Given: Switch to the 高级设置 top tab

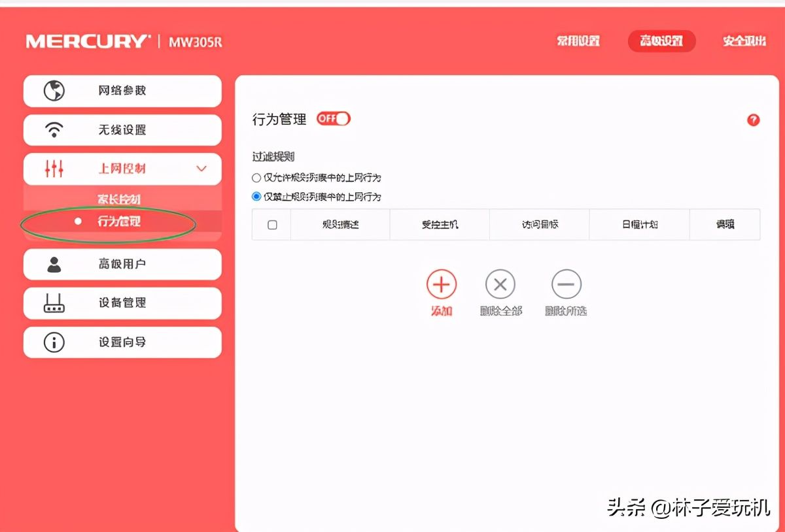Looking at the screenshot, I should pos(661,41).
